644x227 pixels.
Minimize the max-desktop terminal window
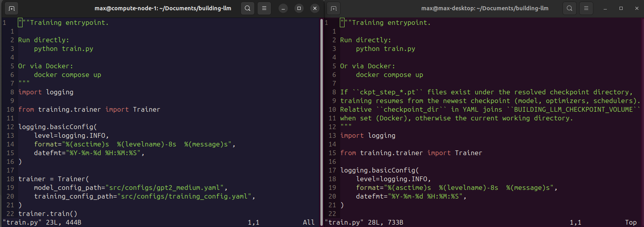[x=605, y=8]
